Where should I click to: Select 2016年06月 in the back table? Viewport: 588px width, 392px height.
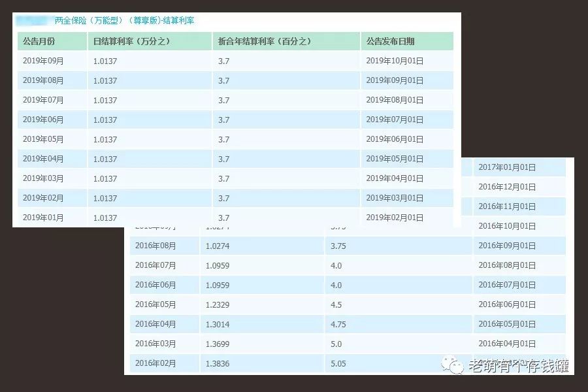pyautogui.click(x=155, y=285)
